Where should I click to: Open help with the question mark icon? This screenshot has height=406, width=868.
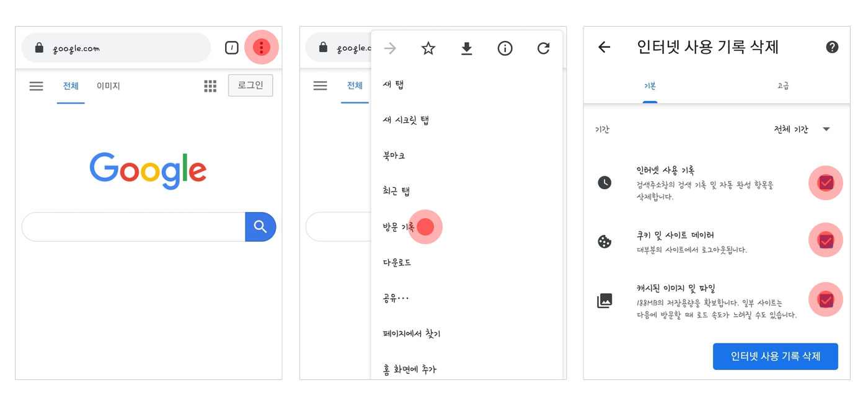[x=833, y=47]
